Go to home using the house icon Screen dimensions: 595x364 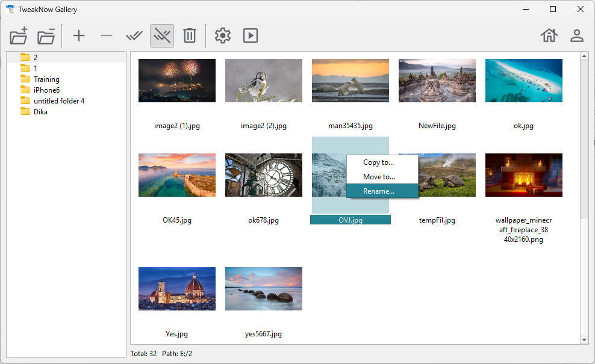(x=549, y=35)
